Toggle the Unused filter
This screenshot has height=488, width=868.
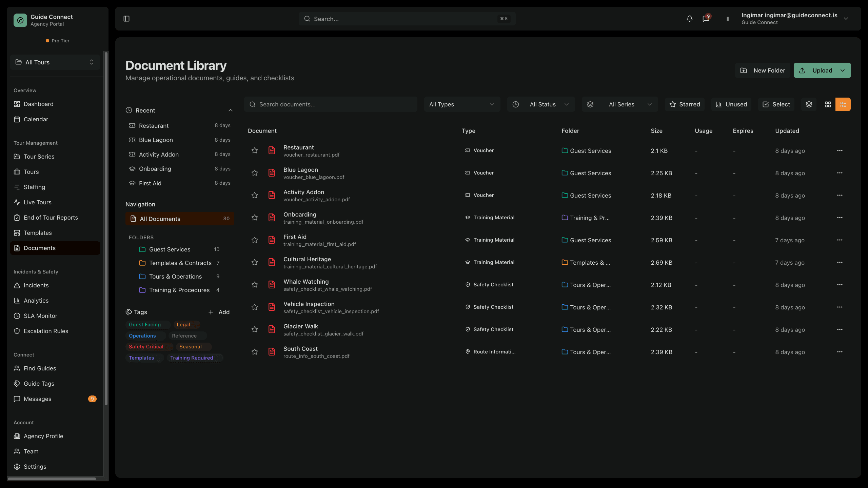click(731, 104)
